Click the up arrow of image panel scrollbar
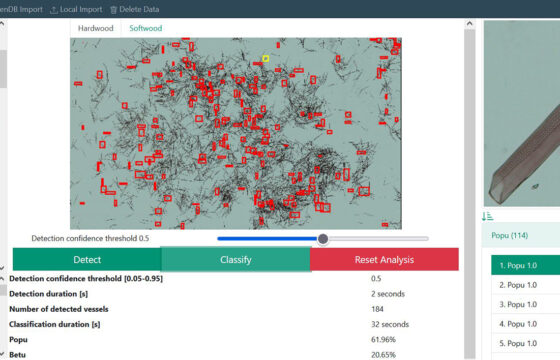The height and width of the screenshot is (360, 560). coord(469,24)
